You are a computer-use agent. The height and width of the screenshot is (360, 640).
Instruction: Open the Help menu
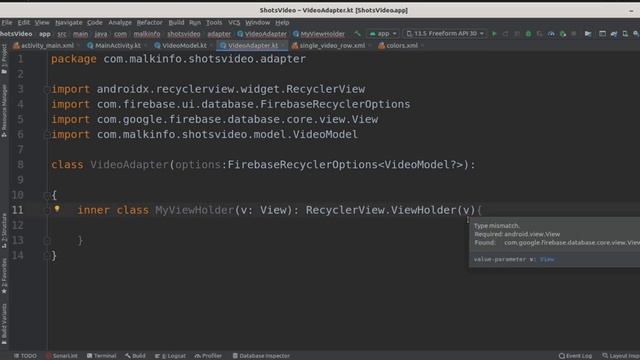tap(282, 22)
